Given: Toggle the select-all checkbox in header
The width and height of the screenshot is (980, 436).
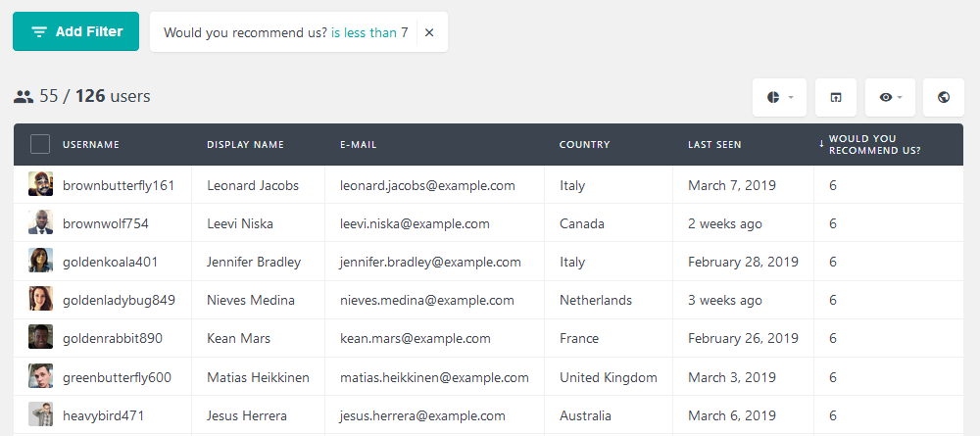Looking at the screenshot, I should (40, 144).
